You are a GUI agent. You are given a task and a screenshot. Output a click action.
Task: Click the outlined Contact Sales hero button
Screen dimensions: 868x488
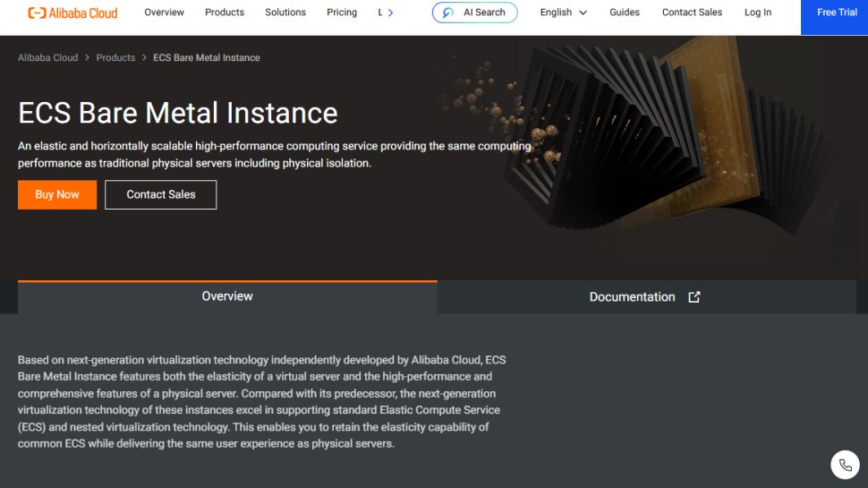[x=160, y=194]
